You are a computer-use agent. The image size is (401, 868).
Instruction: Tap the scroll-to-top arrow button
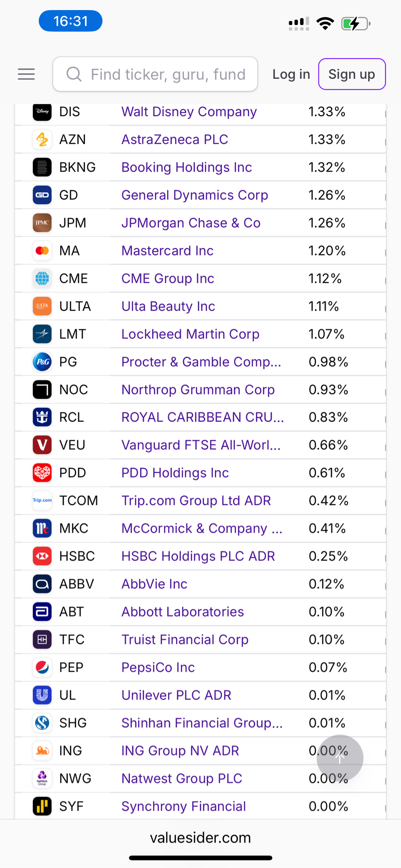tap(340, 758)
